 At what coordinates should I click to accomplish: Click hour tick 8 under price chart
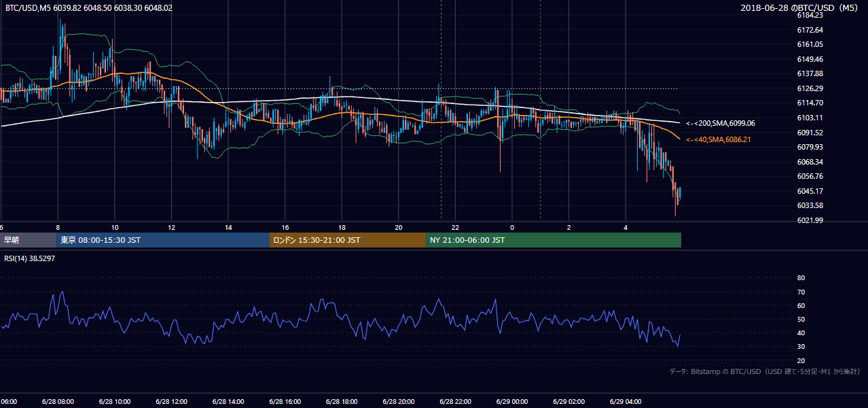click(x=58, y=227)
